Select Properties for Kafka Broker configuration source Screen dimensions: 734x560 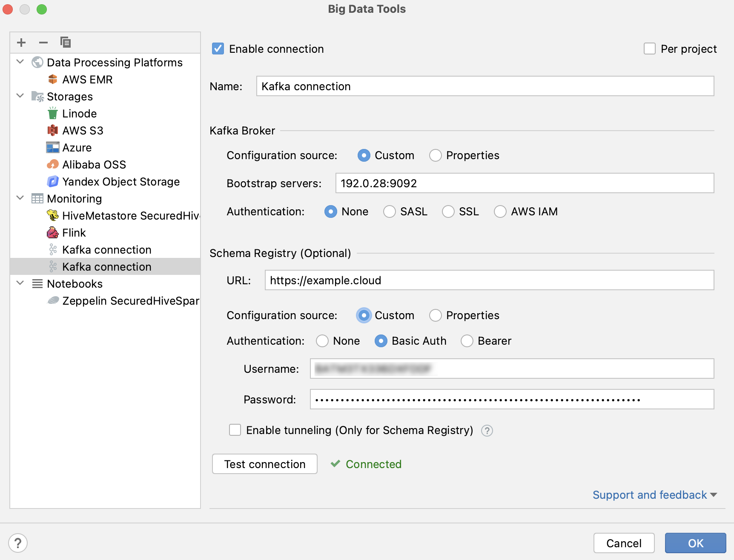[x=436, y=155]
